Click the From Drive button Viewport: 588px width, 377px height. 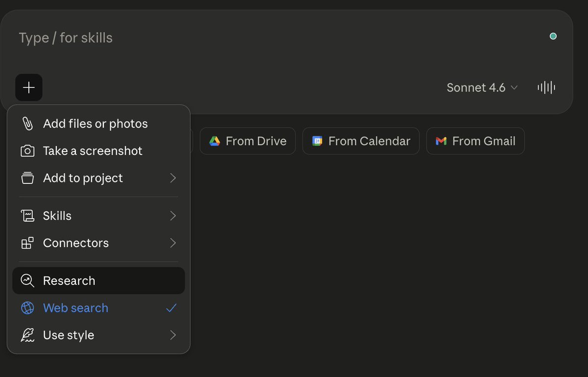click(x=247, y=141)
